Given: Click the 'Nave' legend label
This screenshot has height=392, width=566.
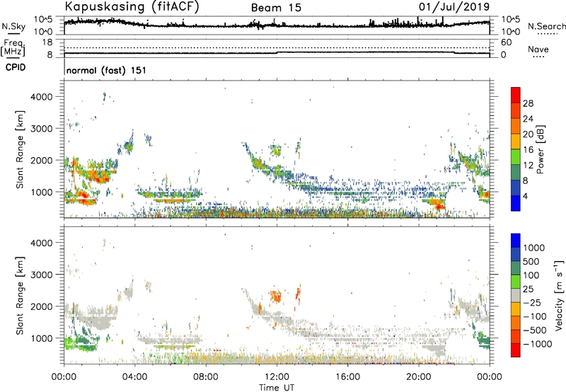Looking at the screenshot, I should pos(538,49).
